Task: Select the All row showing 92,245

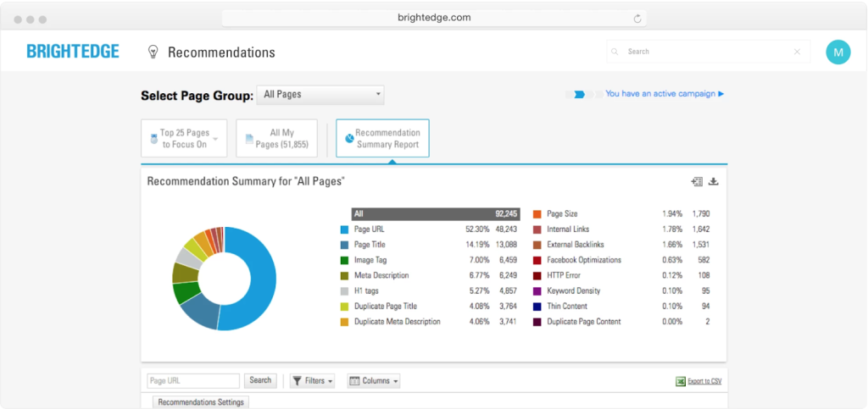Action: [436, 214]
